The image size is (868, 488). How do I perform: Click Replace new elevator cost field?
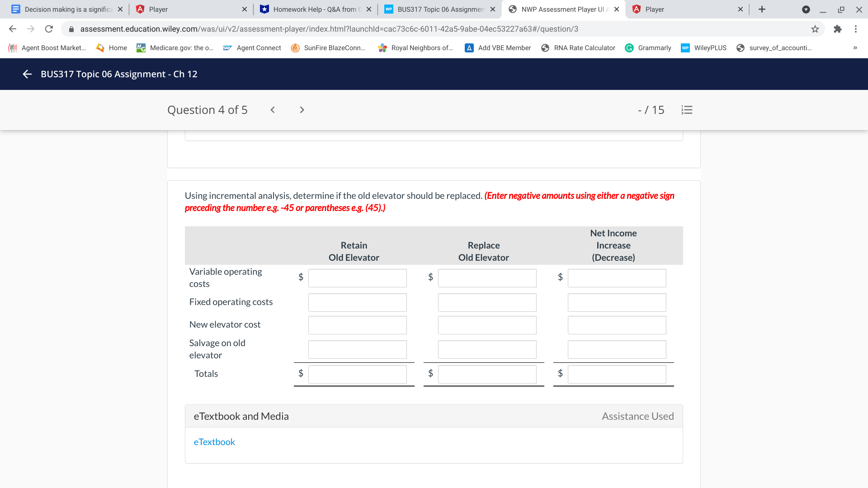coord(487,325)
